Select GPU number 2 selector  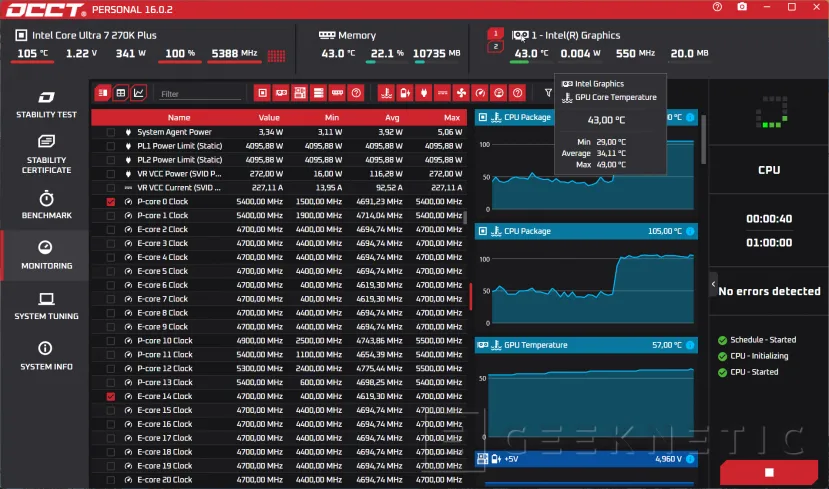click(494, 47)
